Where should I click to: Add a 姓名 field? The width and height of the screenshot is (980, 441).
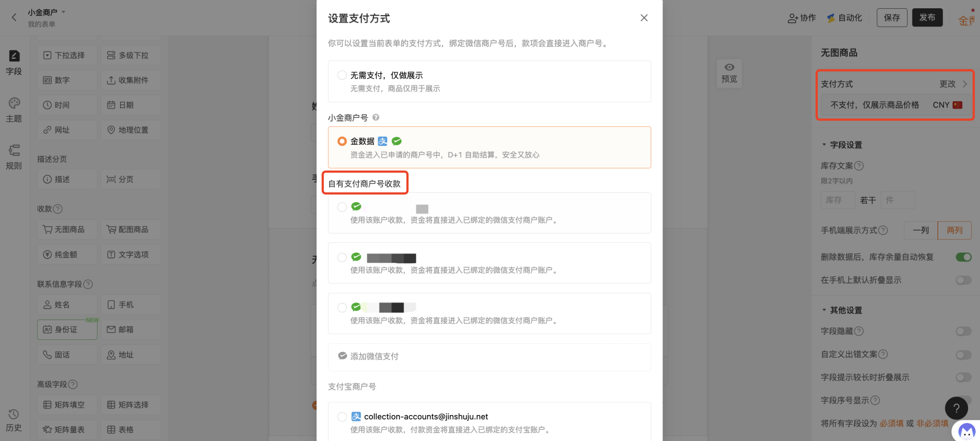[x=67, y=305]
